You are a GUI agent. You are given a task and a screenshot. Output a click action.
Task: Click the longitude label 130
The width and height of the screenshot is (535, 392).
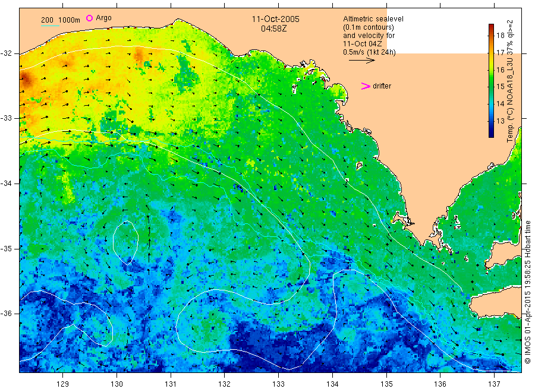click(117, 384)
